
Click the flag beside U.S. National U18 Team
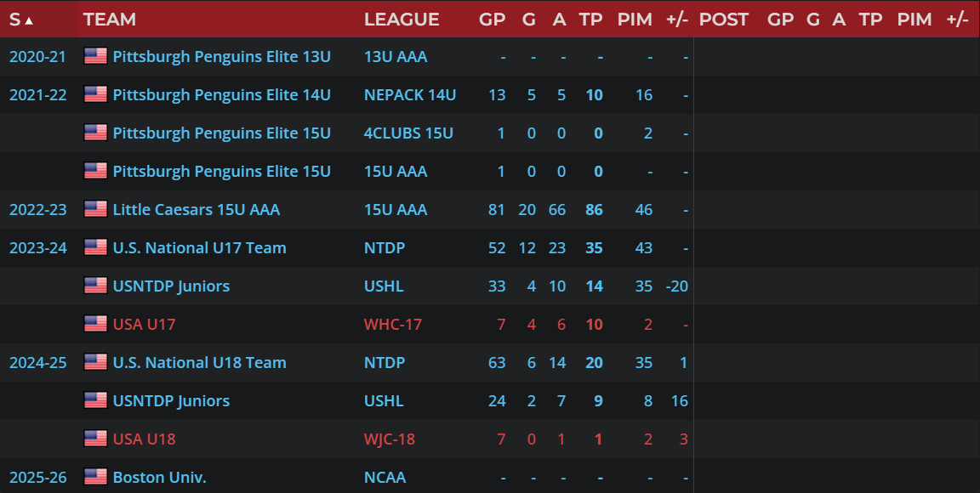(95, 362)
